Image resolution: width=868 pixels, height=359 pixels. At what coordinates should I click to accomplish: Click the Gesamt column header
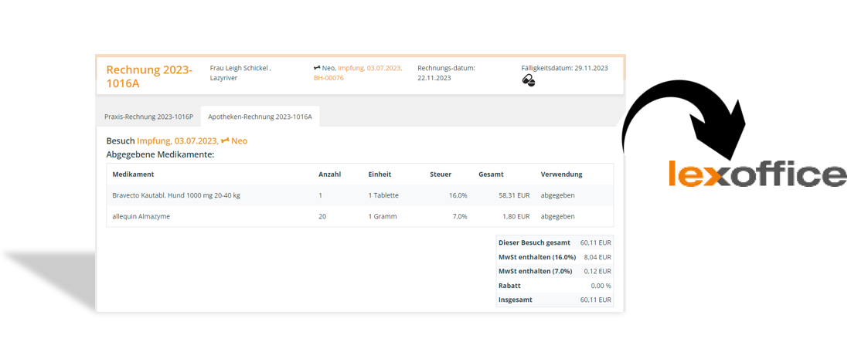491,174
